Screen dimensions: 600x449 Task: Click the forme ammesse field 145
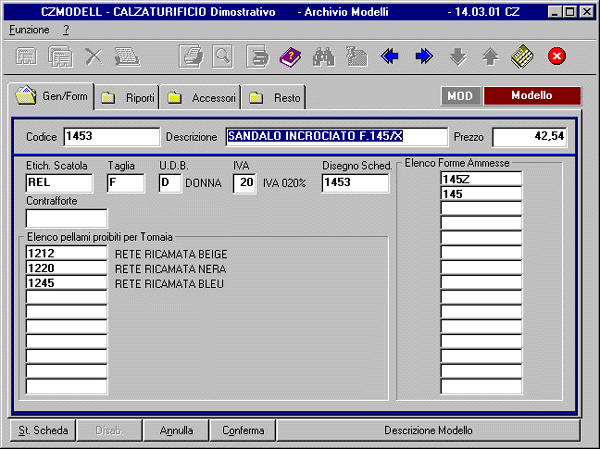[x=481, y=194]
